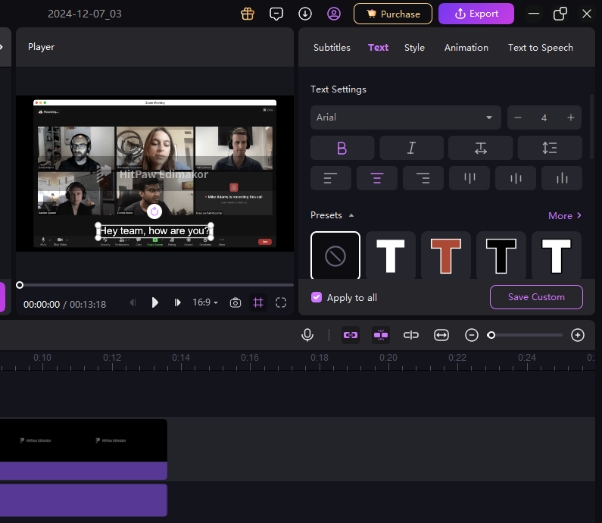This screenshot has height=523, width=602.
Task: Set vertical text middle alignment
Action: tap(516, 178)
